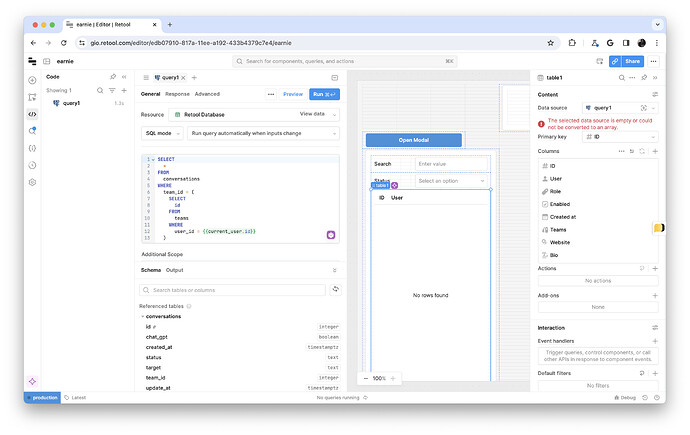The image size is (690, 435).
Task: Search inside the table1 inspector
Action: 622,77
